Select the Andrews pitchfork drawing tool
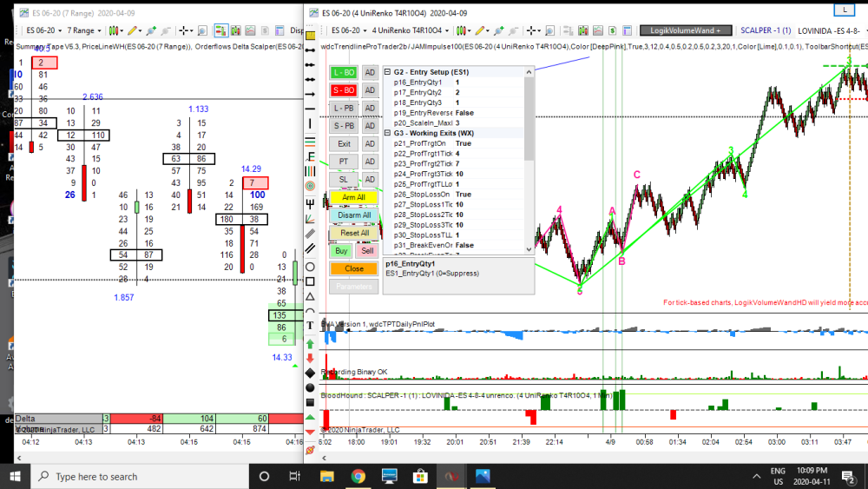Screen dimensions: 868x489 310,202
